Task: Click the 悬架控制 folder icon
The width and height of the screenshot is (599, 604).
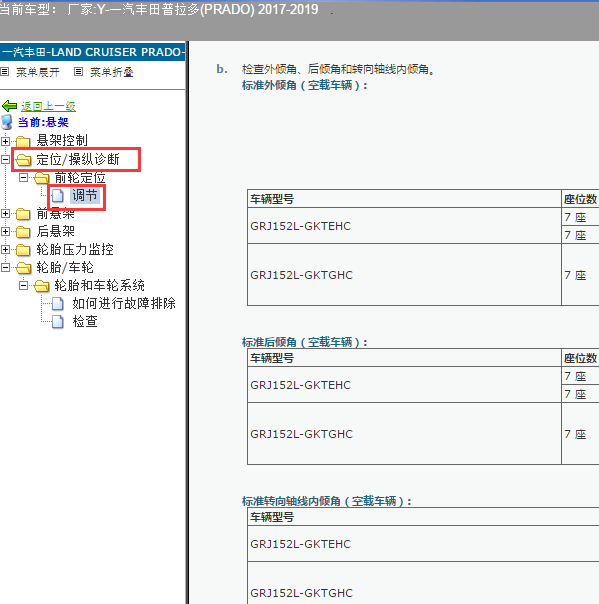Action: [23, 141]
